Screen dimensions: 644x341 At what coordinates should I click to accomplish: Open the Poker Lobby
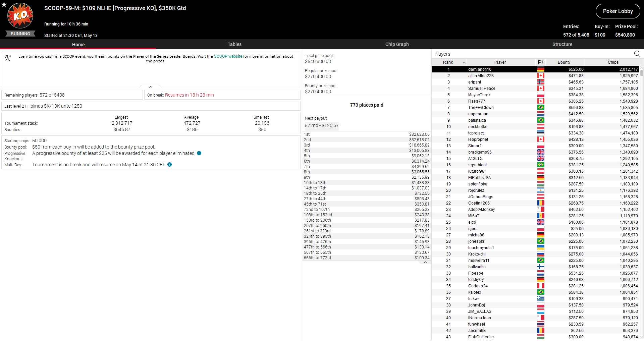(x=618, y=11)
